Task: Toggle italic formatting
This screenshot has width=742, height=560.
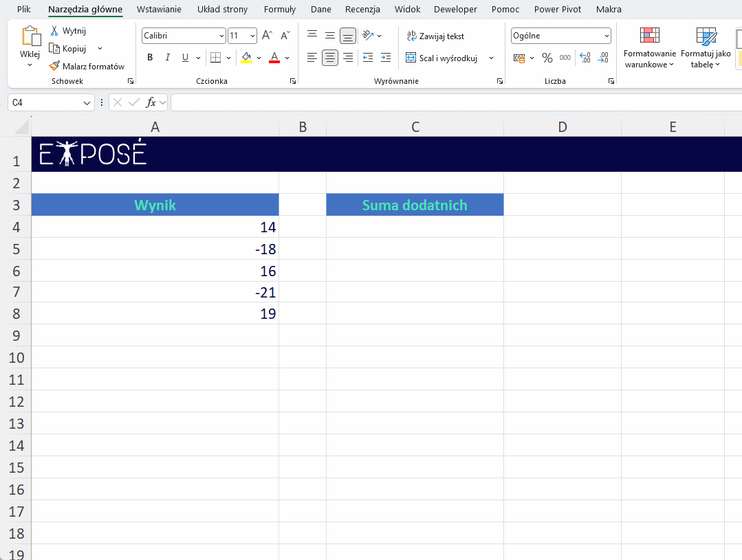Action: click(167, 58)
